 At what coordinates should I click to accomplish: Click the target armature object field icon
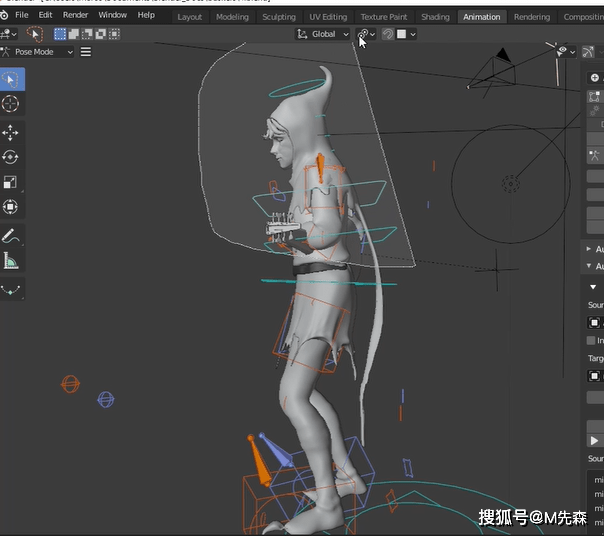[x=594, y=376]
